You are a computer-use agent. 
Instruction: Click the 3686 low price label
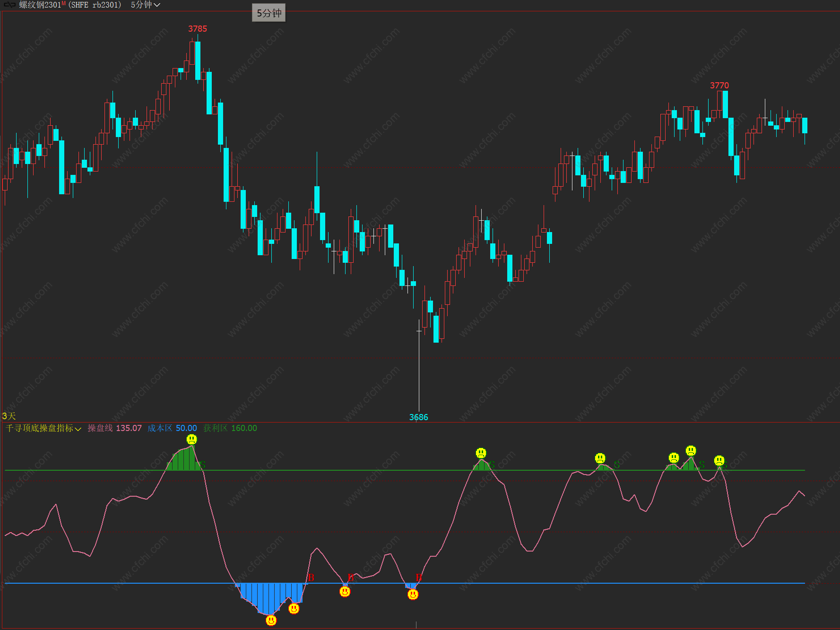pos(419,417)
